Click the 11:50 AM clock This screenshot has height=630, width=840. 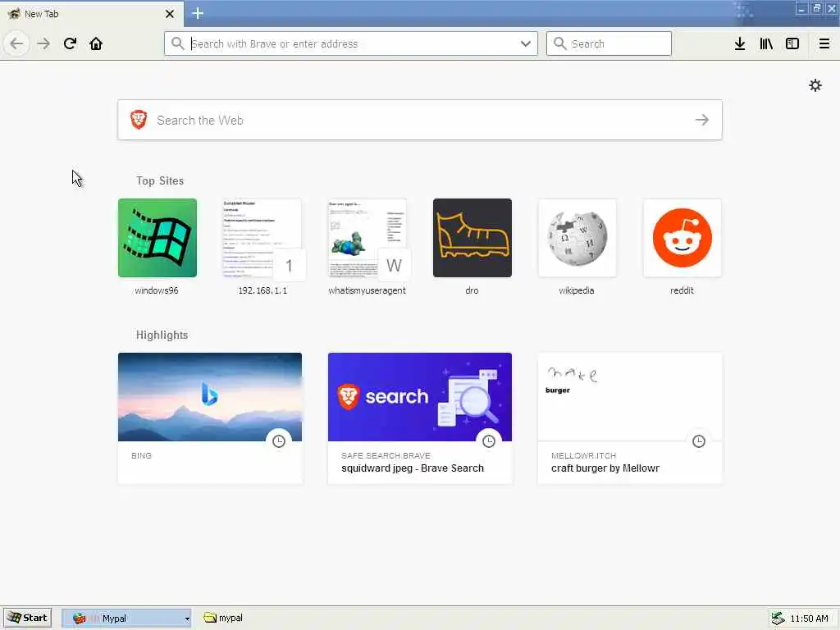tap(809, 619)
